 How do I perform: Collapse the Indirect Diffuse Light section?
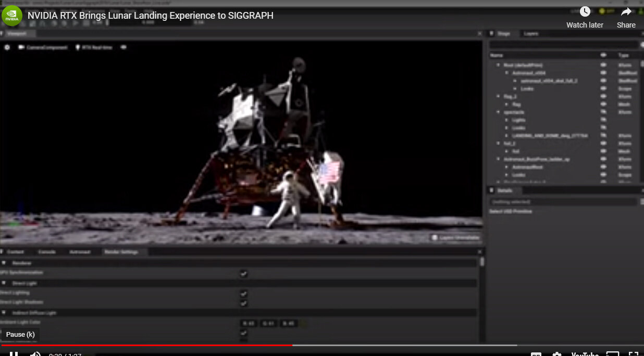click(4, 313)
